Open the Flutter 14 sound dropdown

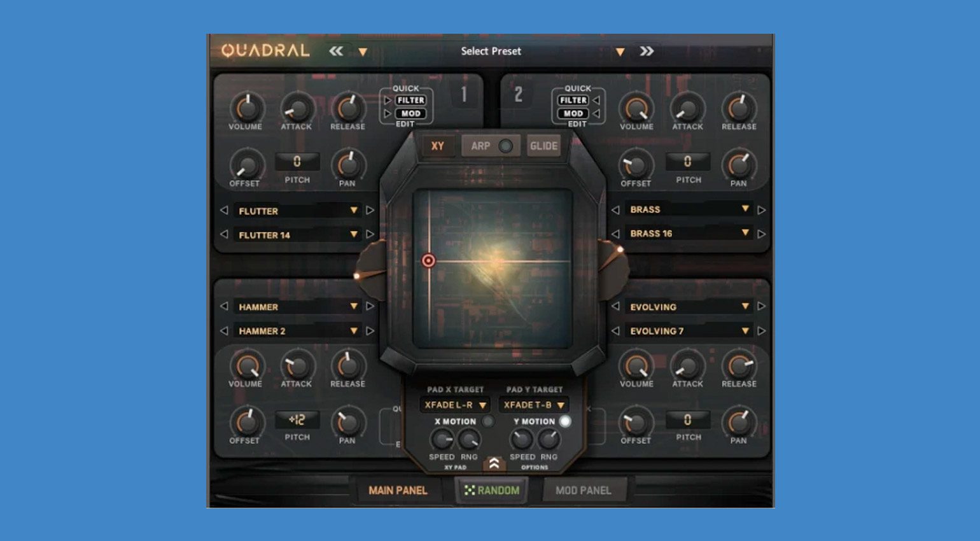297,235
